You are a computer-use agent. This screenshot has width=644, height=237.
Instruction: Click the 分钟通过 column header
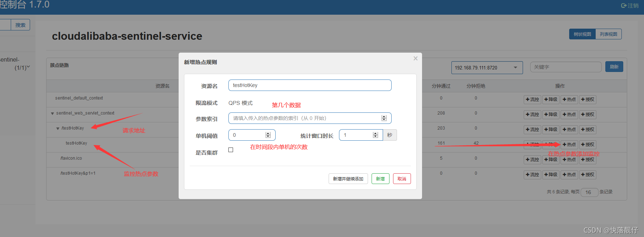pyautogui.click(x=441, y=86)
